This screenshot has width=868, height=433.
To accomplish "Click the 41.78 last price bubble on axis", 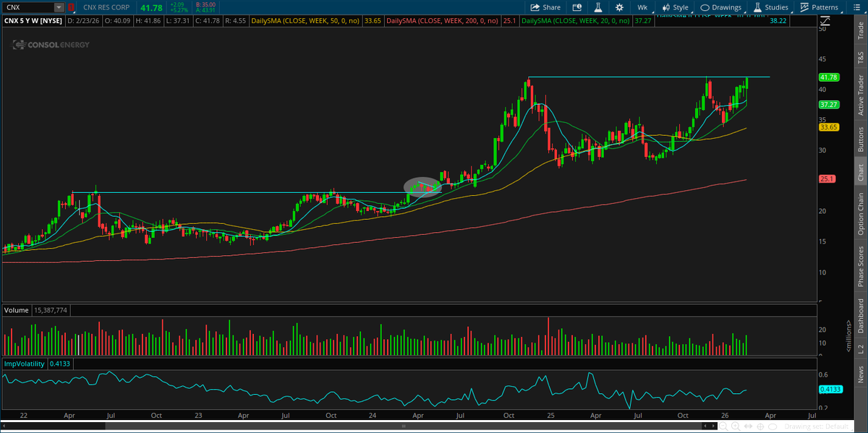I will pos(828,77).
